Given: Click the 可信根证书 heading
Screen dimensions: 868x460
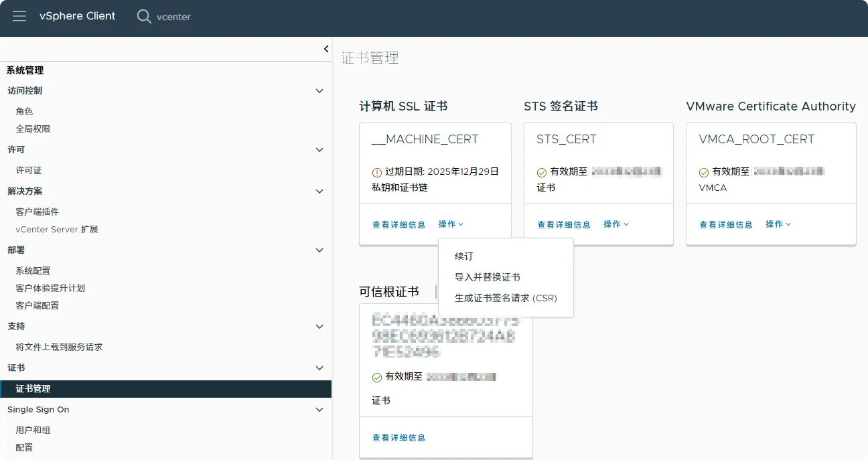Looking at the screenshot, I should pyautogui.click(x=389, y=292).
